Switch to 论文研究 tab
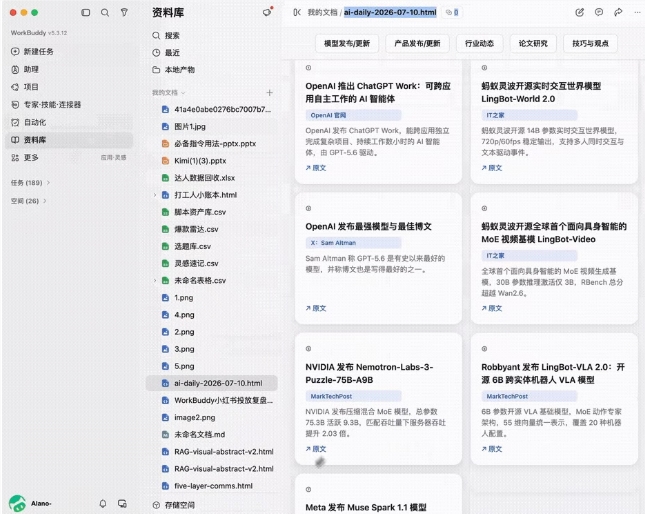 (x=533, y=43)
